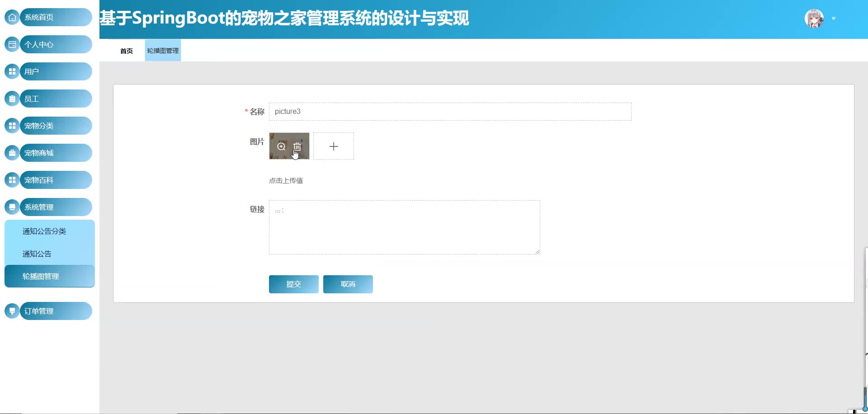Click the page title 基于SpringBoot的宠物之家管理系统的设计与实现

tap(284, 19)
